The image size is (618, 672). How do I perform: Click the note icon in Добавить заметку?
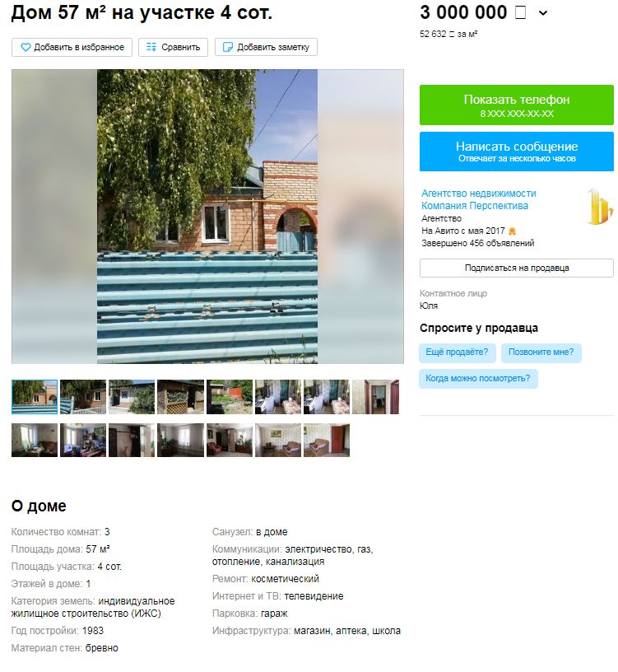click(x=228, y=47)
